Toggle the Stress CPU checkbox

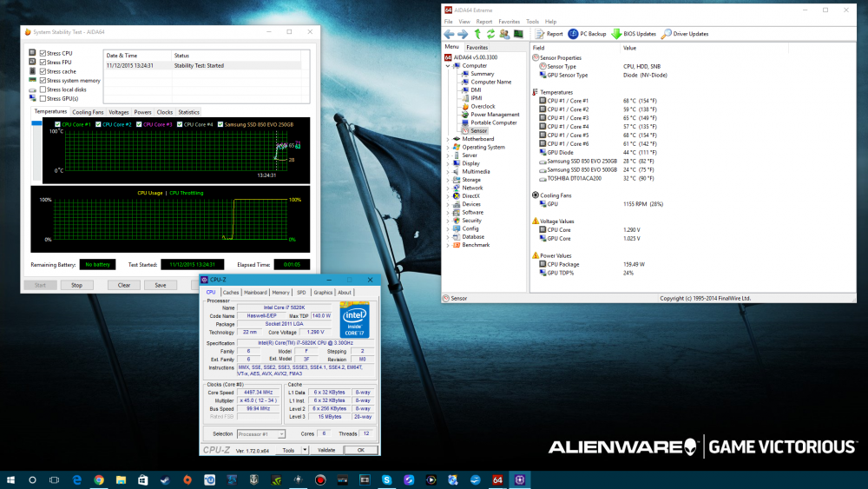pyautogui.click(x=43, y=53)
